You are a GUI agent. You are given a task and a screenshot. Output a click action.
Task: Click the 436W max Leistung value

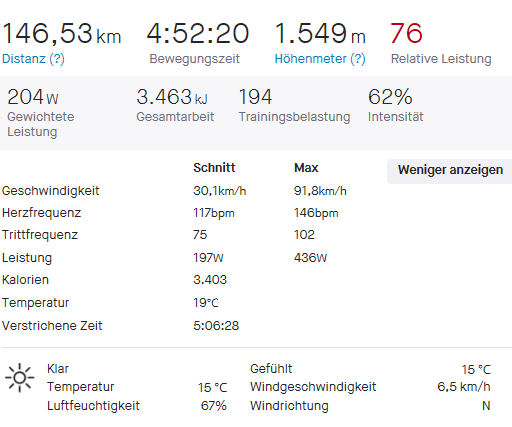[310, 258]
